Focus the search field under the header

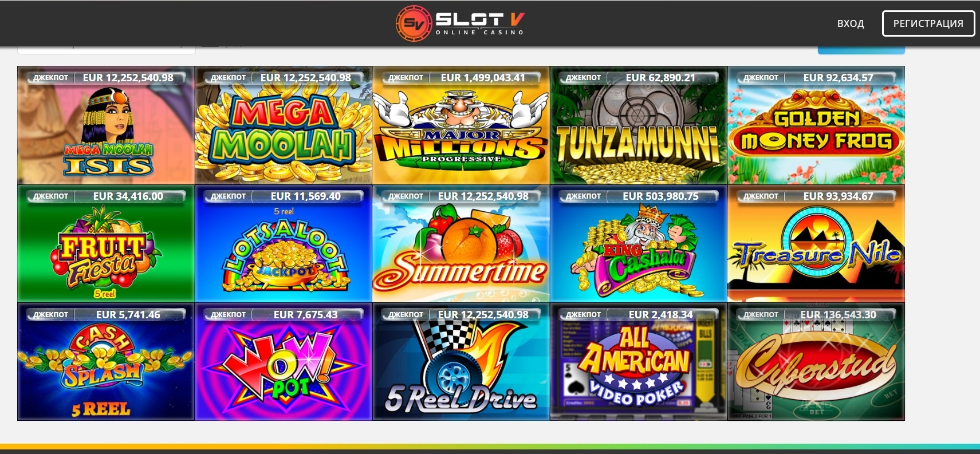(x=107, y=50)
